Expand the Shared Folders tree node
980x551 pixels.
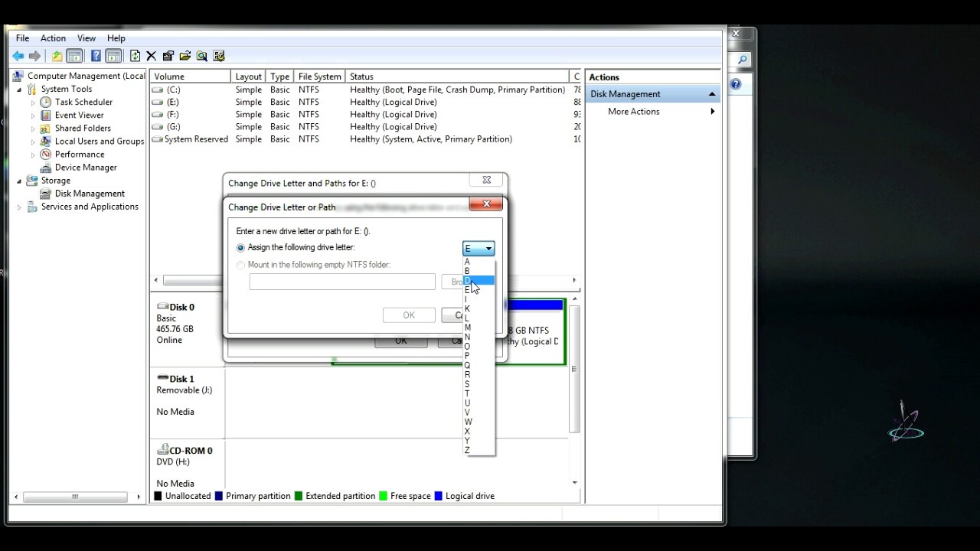(x=33, y=129)
